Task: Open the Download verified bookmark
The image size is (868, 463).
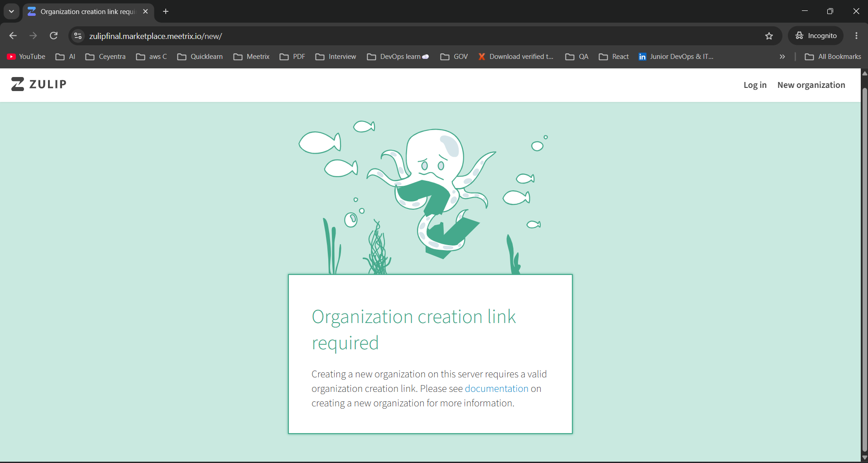Action: (516, 57)
